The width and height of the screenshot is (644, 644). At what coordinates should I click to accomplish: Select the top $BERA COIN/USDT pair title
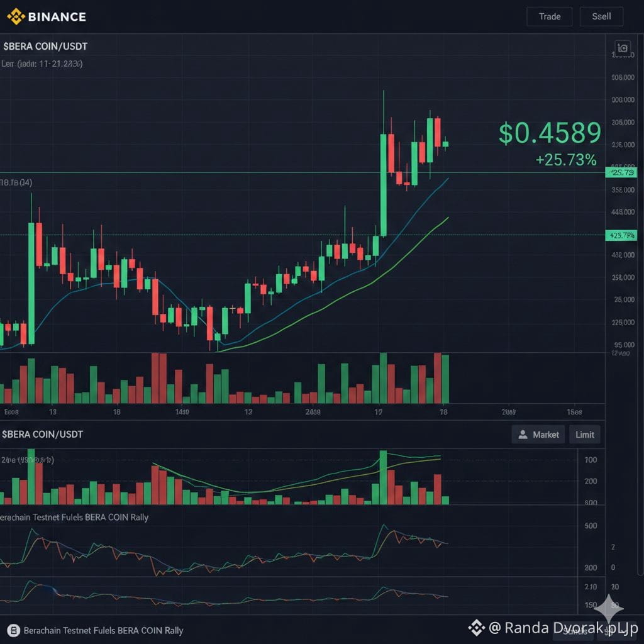[45, 47]
